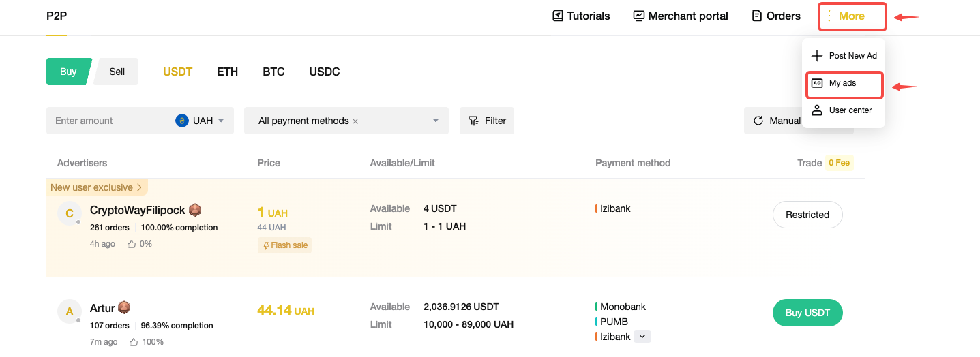The height and width of the screenshot is (357, 980).
Task: Open the payment methods dropdown
Action: pyautogui.click(x=436, y=121)
